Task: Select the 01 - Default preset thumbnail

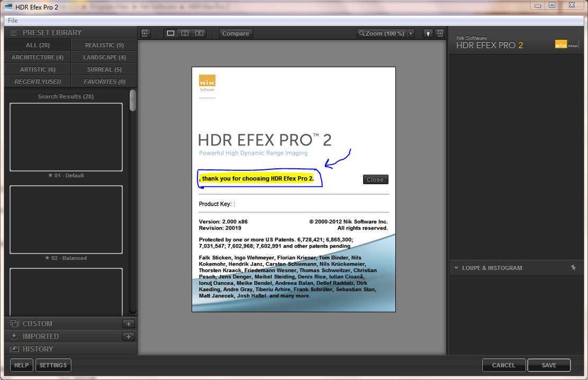Action: click(x=66, y=137)
